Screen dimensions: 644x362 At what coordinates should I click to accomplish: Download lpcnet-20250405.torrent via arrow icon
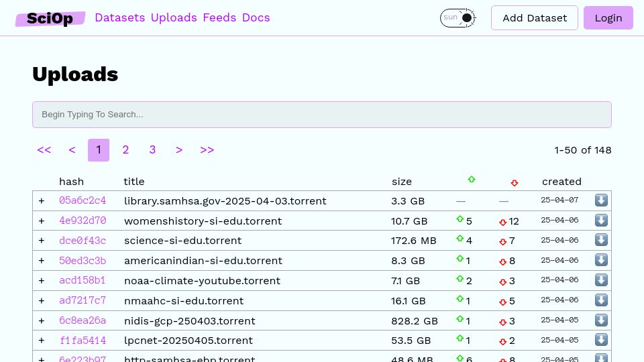(x=601, y=341)
